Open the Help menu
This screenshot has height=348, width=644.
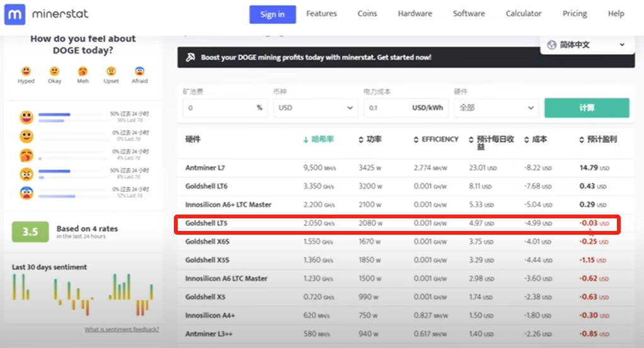click(x=616, y=14)
